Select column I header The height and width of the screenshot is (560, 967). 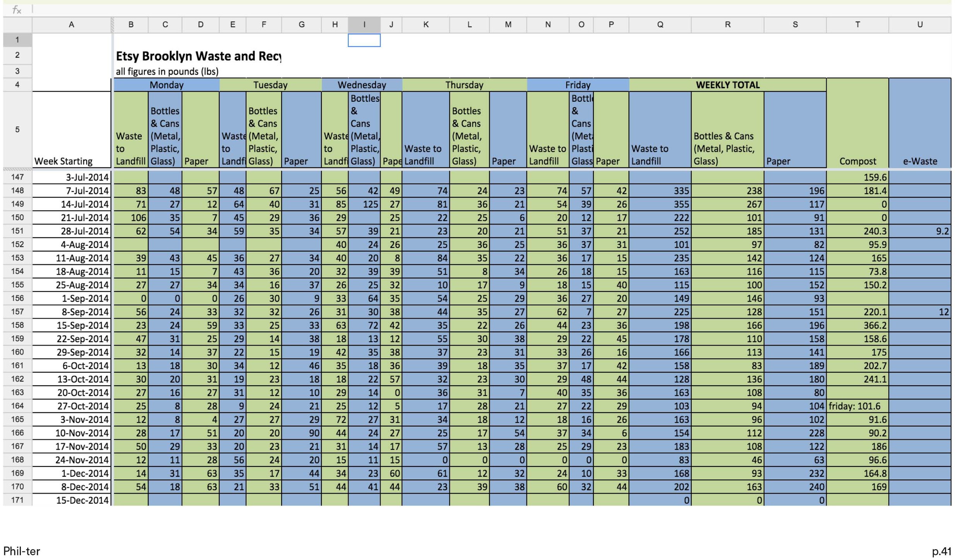[364, 25]
